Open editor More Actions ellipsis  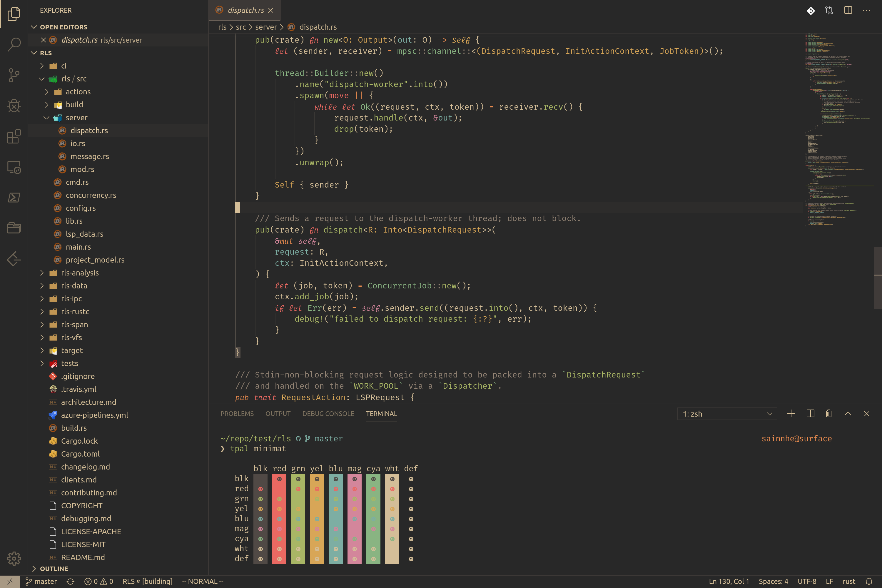point(867,11)
